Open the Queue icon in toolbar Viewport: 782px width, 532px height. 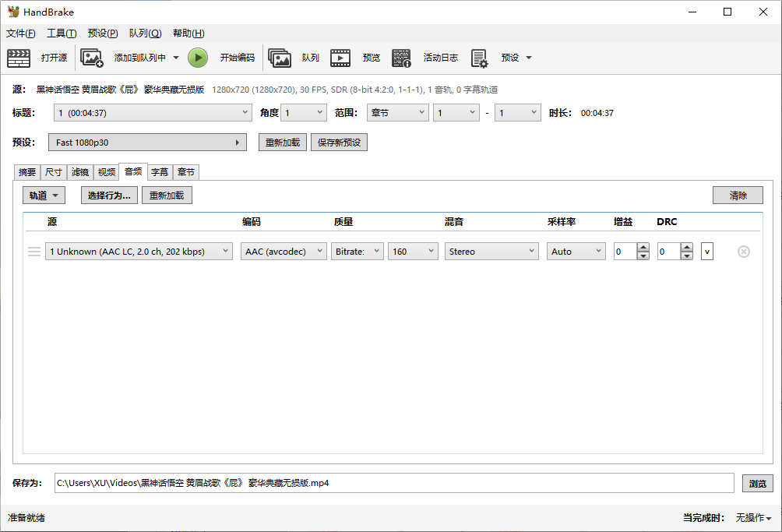280,58
